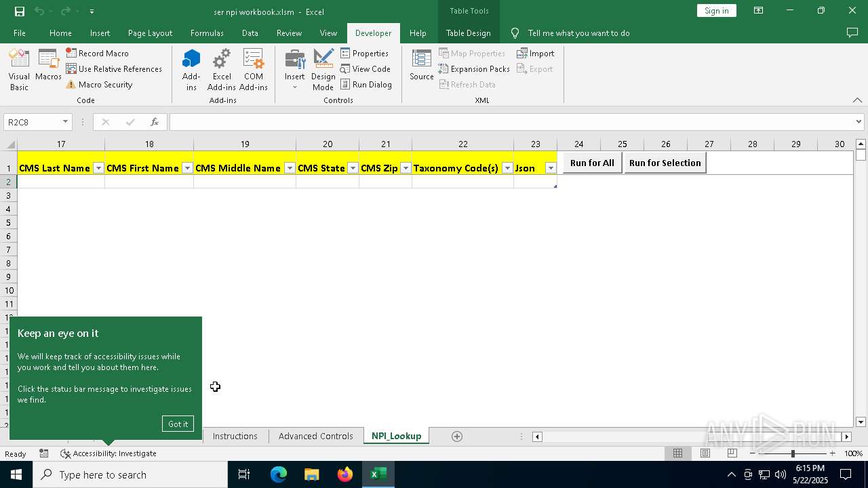Image resolution: width=868 pixels, height=488 pixels.
Task: Select column 22 header
Action: tap(462, 144)
